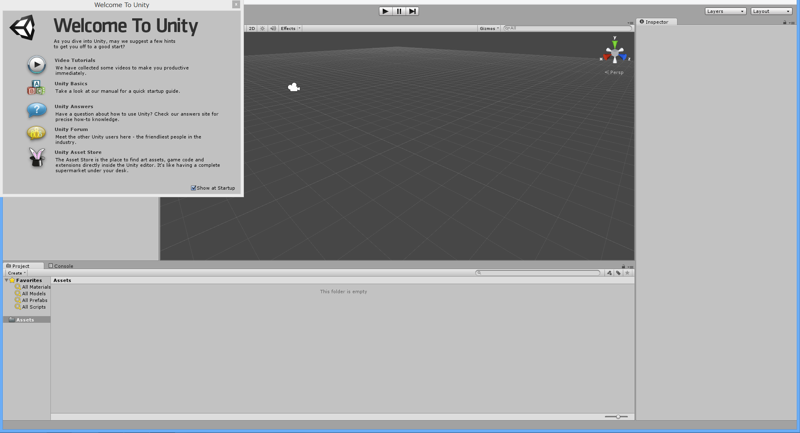Screen dimensions: 800x433
Task: Click the red X axis cone of scene gizmo
Action: pos(607,57)
